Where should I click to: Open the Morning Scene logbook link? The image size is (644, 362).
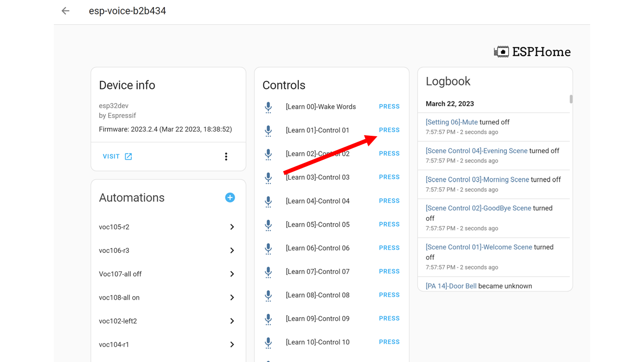477,179
